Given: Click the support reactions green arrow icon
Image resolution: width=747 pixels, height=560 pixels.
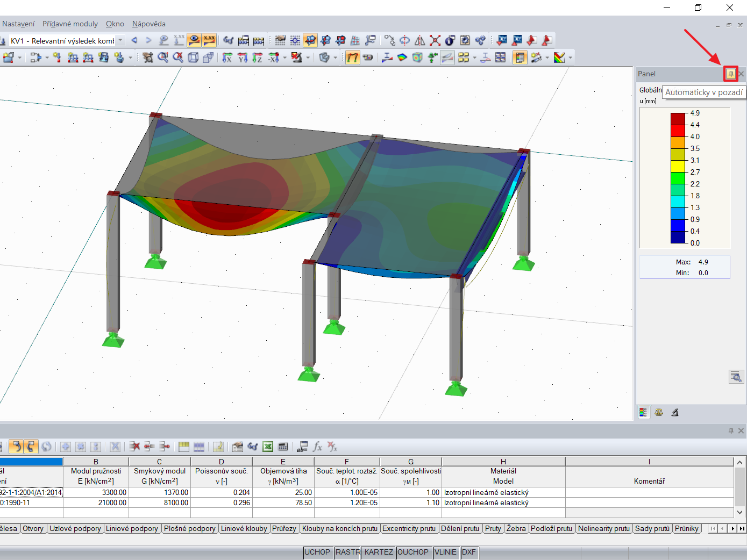Looking at the screenshot, I should [432, 58].
